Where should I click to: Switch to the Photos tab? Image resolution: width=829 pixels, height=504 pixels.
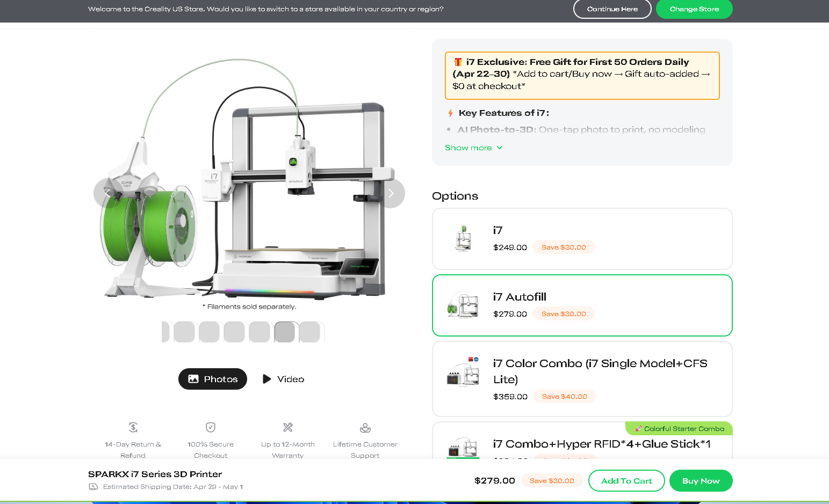point(213,379)
